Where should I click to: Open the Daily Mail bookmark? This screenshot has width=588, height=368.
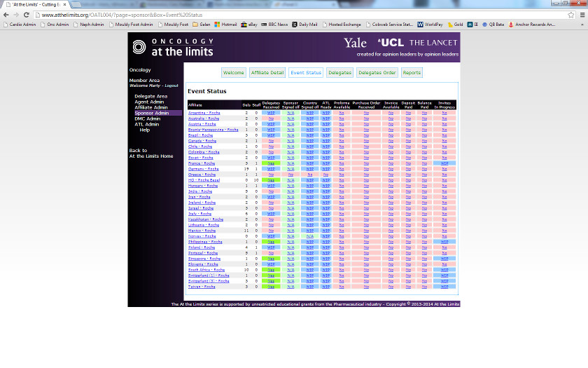click(x=304, y=25)
